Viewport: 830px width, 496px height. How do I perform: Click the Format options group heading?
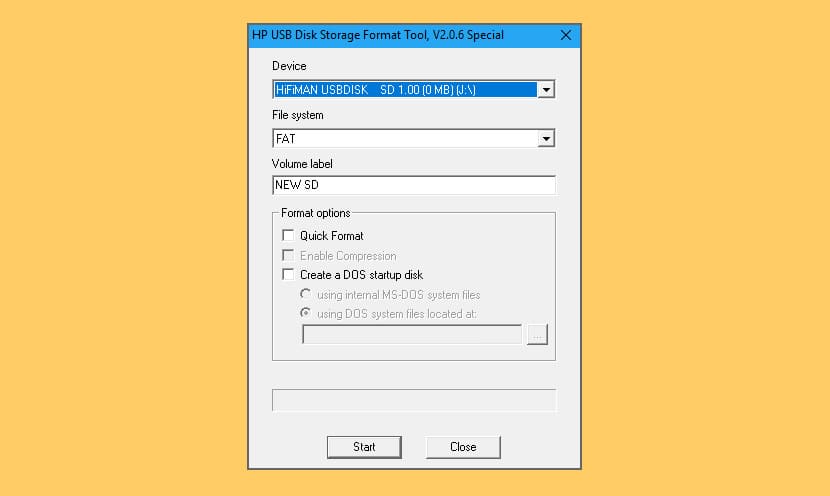coord(315,213)
